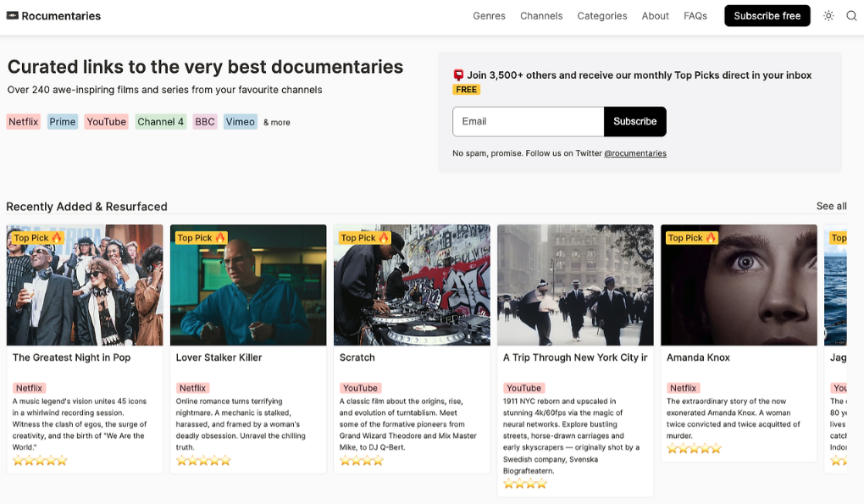Open The Greatest Night in Pop thumbnail
The width and height of the screenshot is (864, 504).
coord(85,285)
